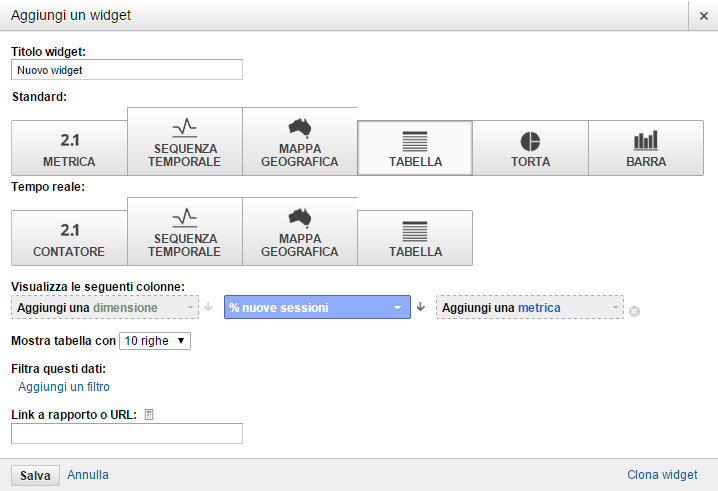Viewport: 718px width, 491px height.
Task: Choose the Barra bar chart widget
Action: click(645, 148)
